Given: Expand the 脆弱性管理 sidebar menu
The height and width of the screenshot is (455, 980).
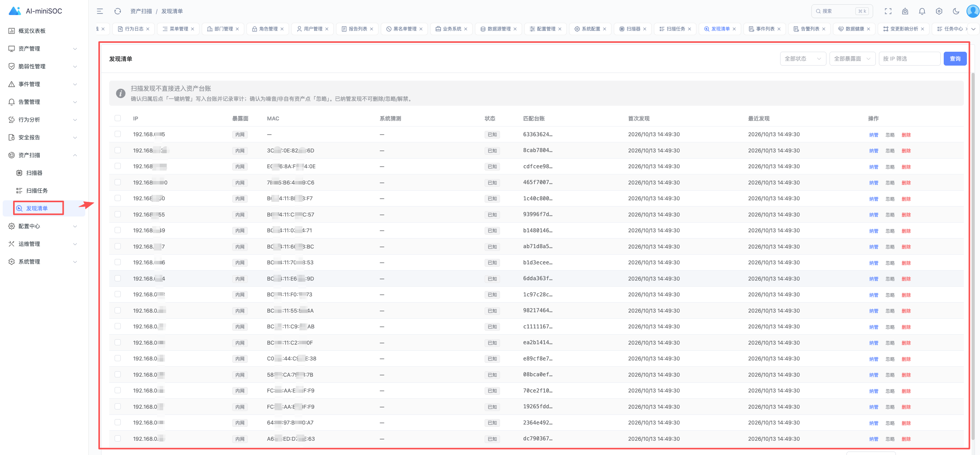Looking at the screenshot, I should point(42,66).
